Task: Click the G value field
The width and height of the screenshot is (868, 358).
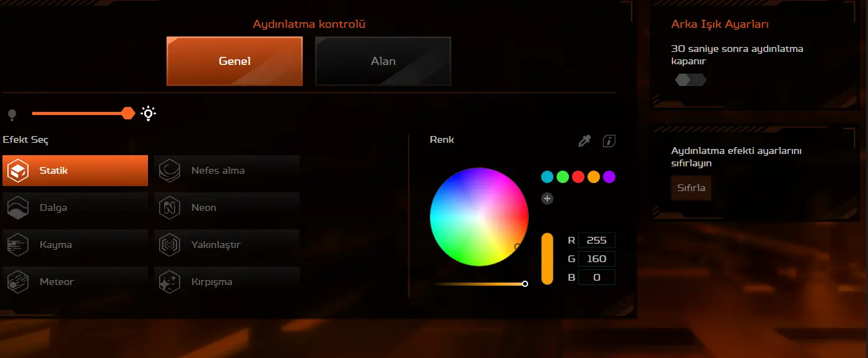Action: click(x=597, y=259)
